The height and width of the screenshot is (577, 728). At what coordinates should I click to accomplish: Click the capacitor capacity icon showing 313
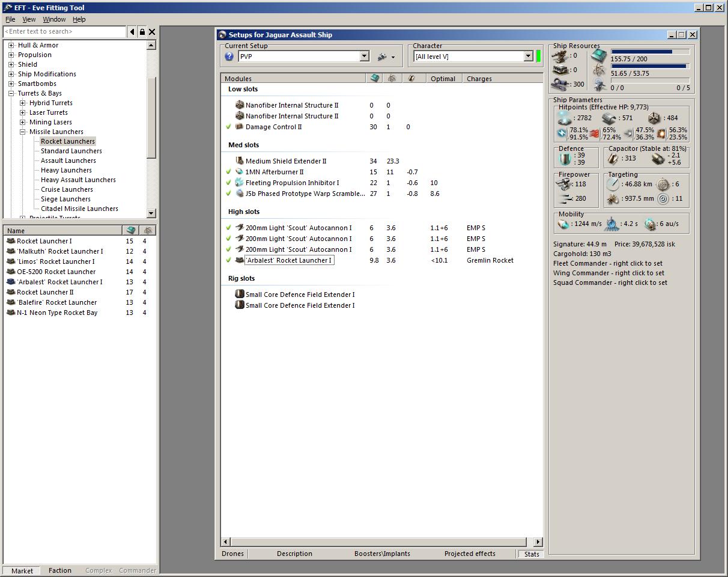613,159
